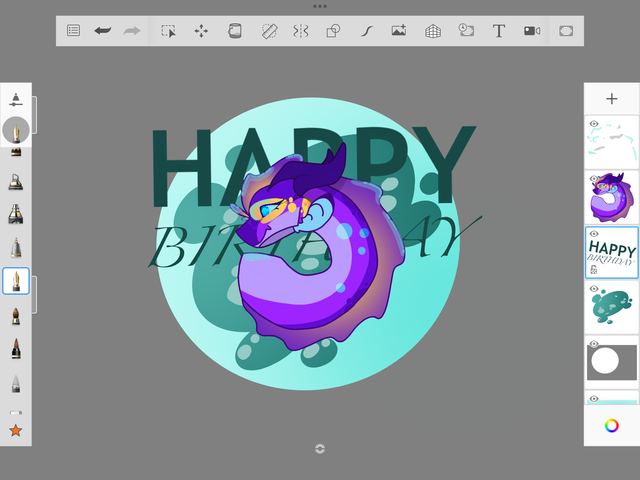The width and height of the screenshot is (640, 480).
Task: Open the main menu list icon
Action: coord(73,31)
